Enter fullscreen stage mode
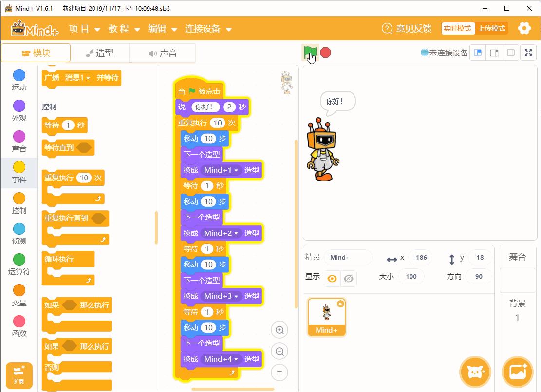The height and width of the screenshot is (392, 541). point(528,53)
